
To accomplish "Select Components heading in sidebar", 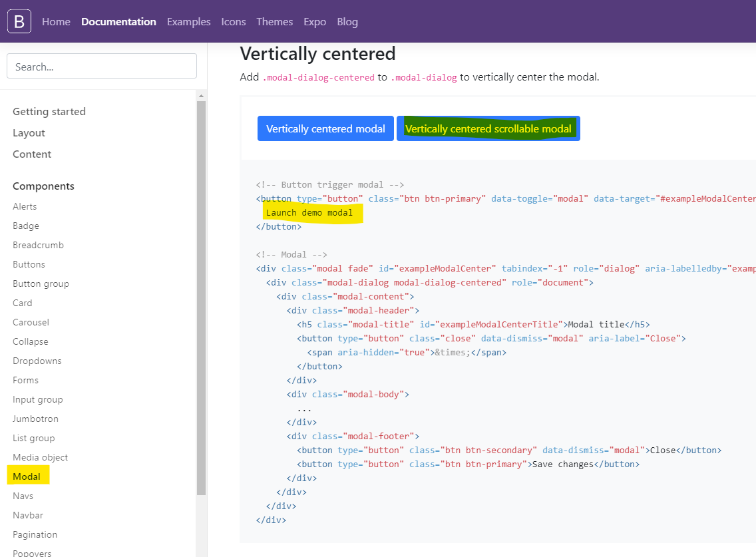I will (43, 186).
